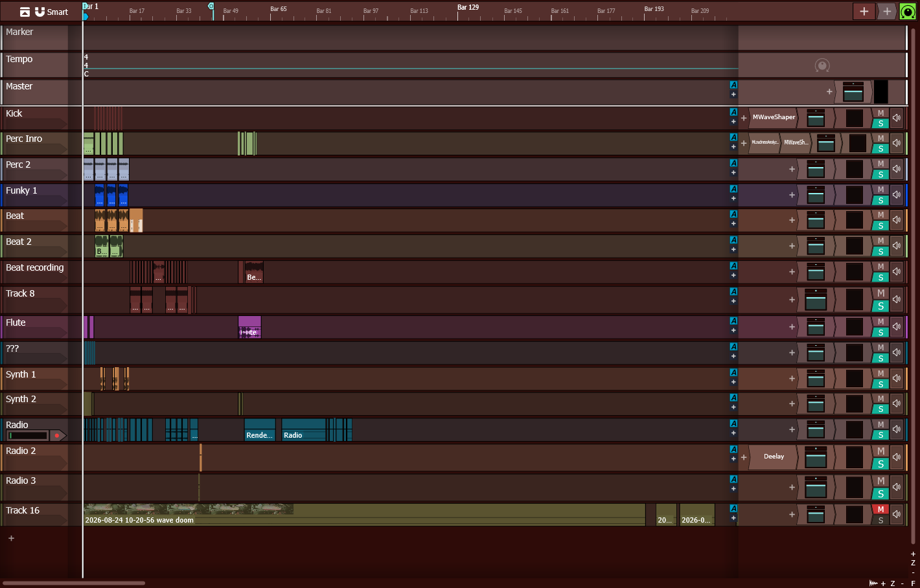Toggle the Smart snapping magnet icon
Screen dimensions: 920x588
[x=40, y=12]
